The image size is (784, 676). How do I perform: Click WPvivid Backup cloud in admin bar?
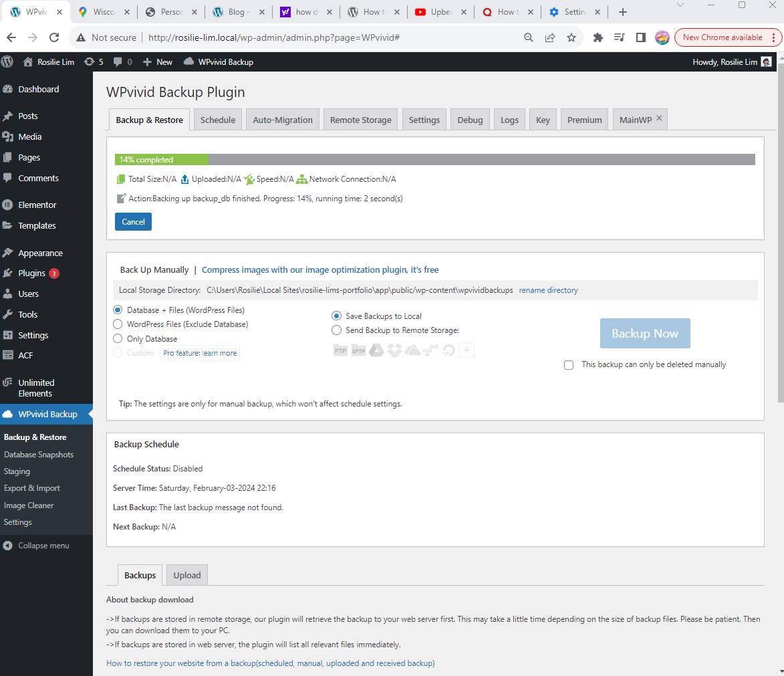219,62
